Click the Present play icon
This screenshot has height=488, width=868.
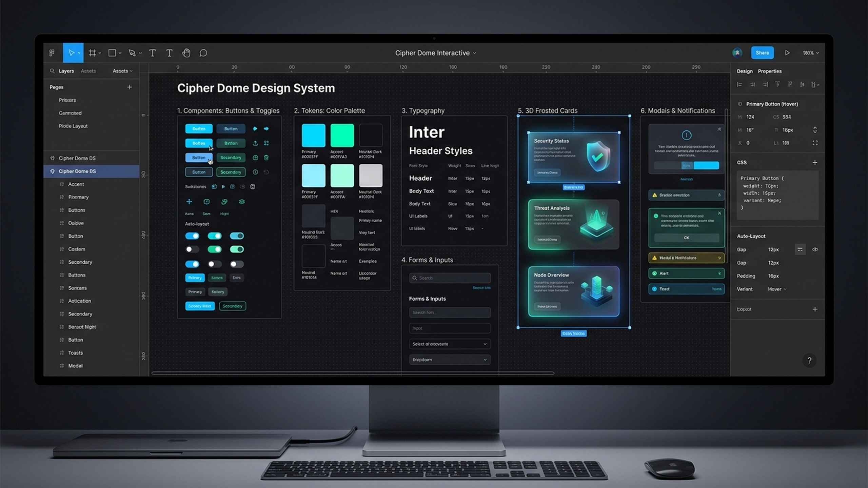[x=787, y=53]
